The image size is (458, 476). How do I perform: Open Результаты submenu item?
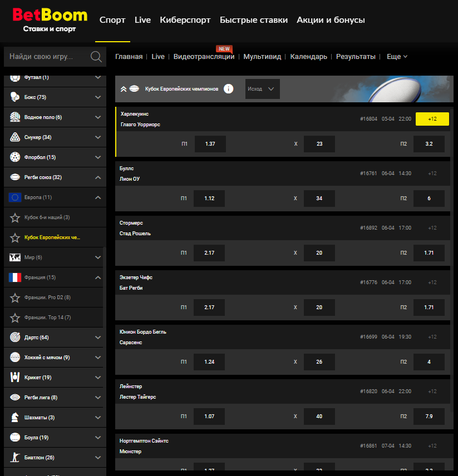[x=356, y=57]
